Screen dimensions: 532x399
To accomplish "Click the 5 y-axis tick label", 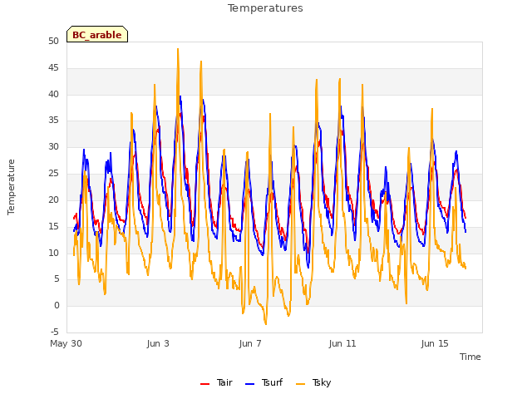I will 57,279.
